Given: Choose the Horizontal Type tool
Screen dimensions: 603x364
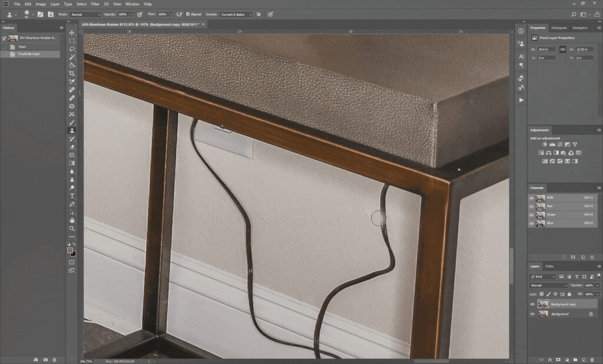Looking at the screenshot, I should tap(72, 196).
